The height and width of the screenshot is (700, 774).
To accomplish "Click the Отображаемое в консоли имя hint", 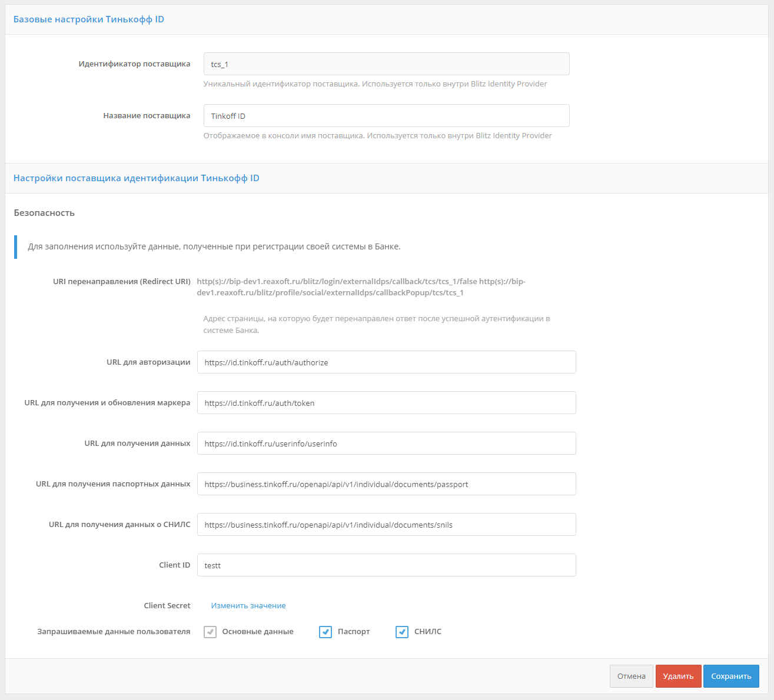I will click(x=378, y=136).
